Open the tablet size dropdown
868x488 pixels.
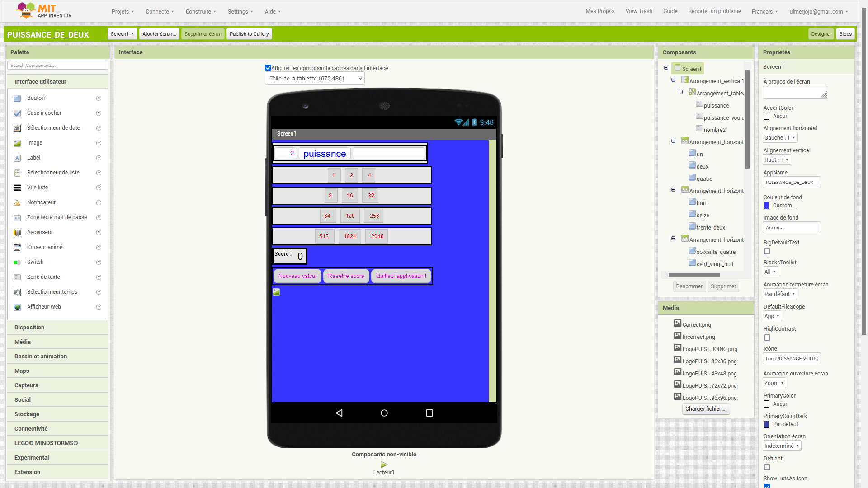315,79
